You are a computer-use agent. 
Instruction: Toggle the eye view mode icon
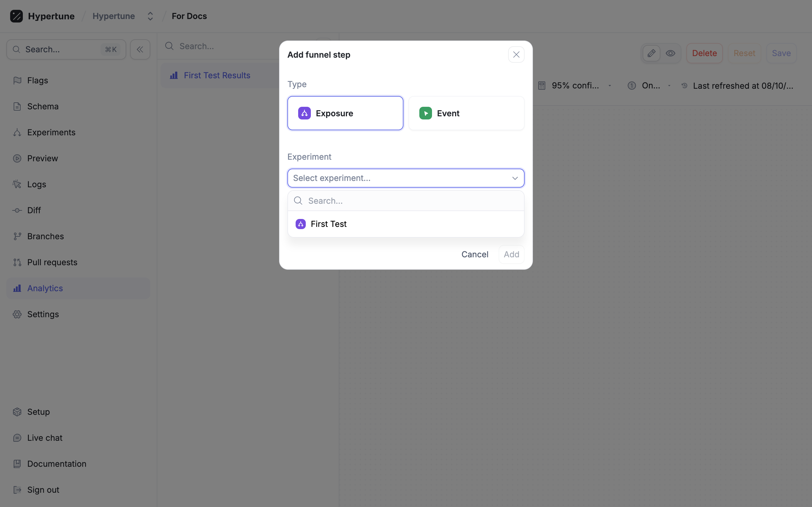click(671, 53)
